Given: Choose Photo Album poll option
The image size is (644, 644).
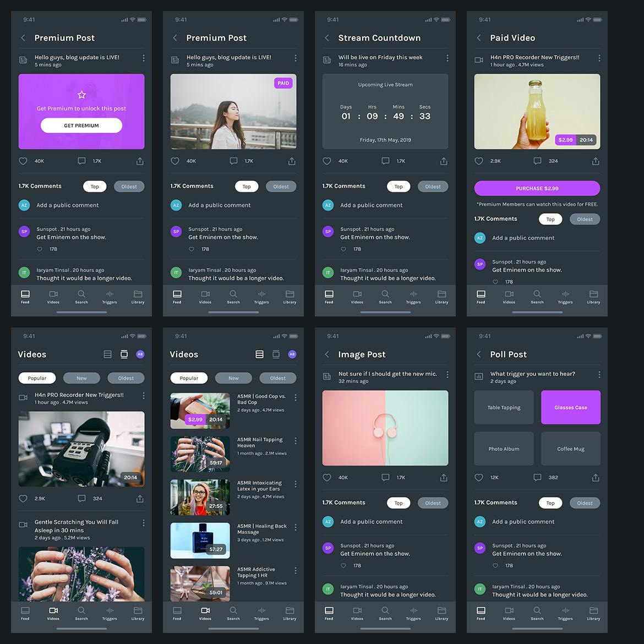Looking at the screenshot, I should click(x=504, y=449).
